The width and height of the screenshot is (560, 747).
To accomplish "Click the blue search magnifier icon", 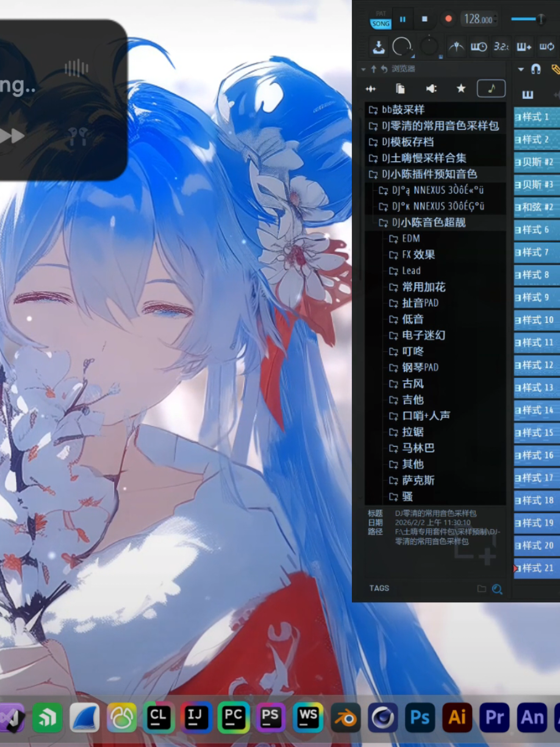I will (x=497, y=589).
